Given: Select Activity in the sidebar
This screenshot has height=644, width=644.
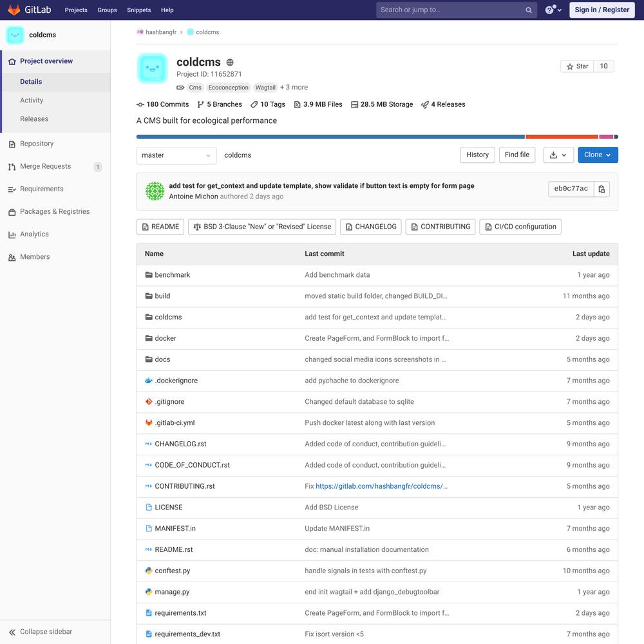Looking at the screenshot, I should (x=56, y=100).
